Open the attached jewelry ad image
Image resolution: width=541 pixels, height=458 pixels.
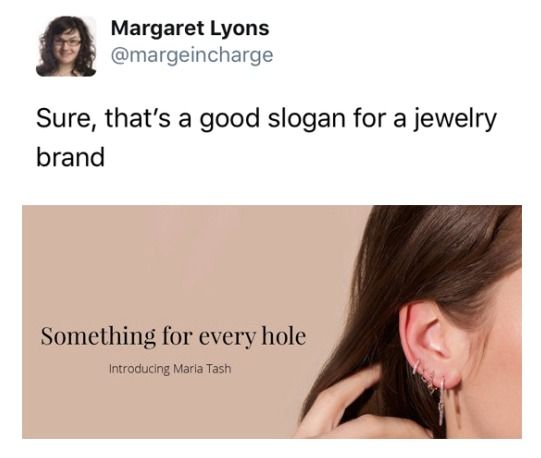[x=272, y=322]
